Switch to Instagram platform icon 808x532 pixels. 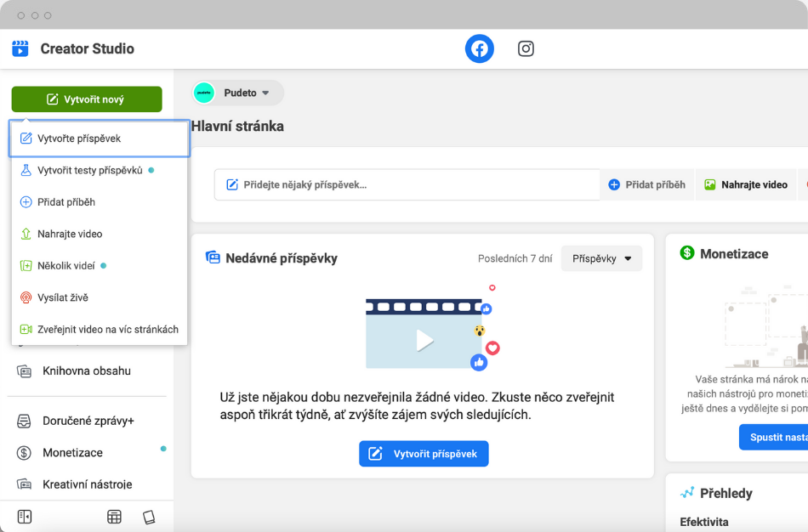pos(526,48)
